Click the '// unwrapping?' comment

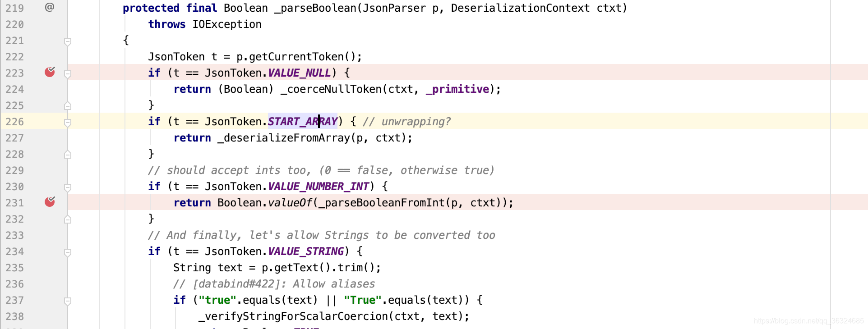click(407, 122)
